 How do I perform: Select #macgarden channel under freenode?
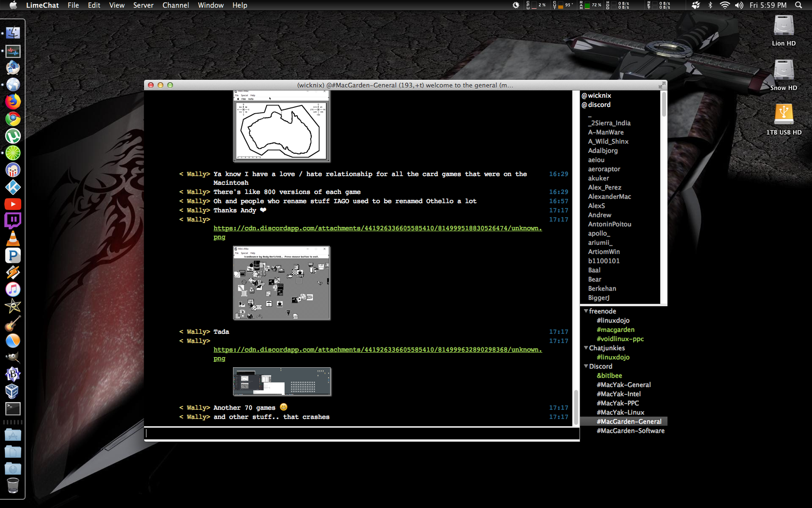point(615,329)
